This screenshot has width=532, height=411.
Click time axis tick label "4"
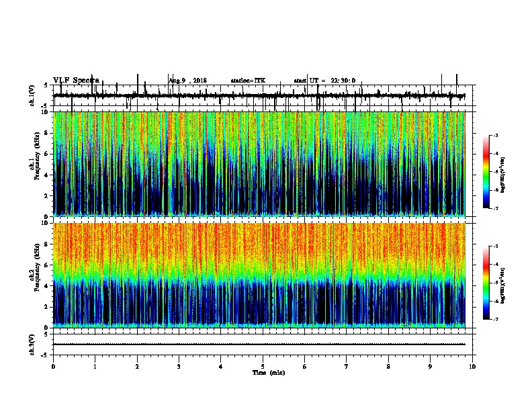pyautogui.click(x=221, y=367)
